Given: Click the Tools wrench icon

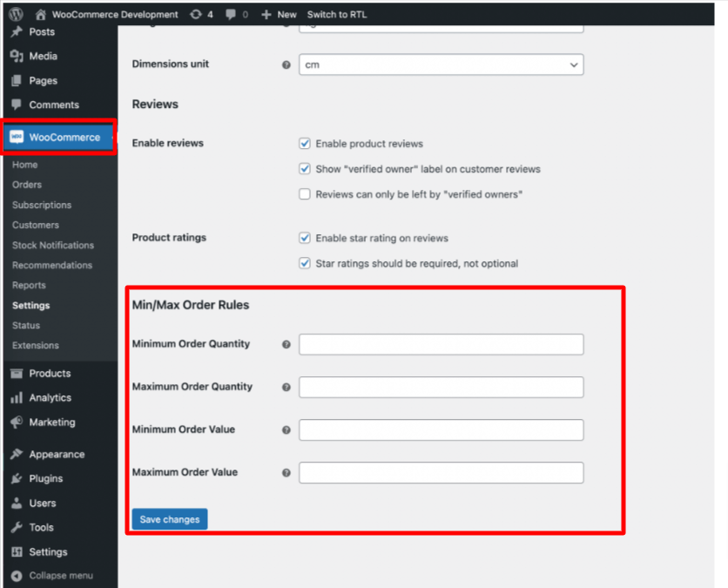Looking at the screenshot, I should coord(17,527).
